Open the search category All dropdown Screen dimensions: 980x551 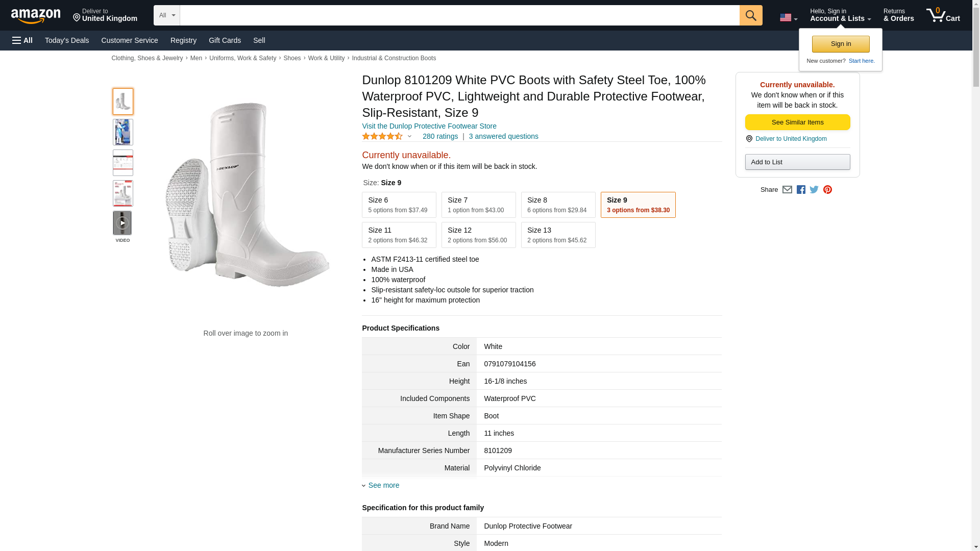166,15
